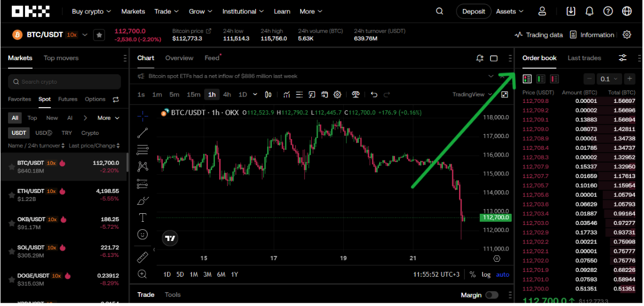Screen dimensions: 644x306
Task: Create a price alert with bell-plus icon
Action: [480, 58]
